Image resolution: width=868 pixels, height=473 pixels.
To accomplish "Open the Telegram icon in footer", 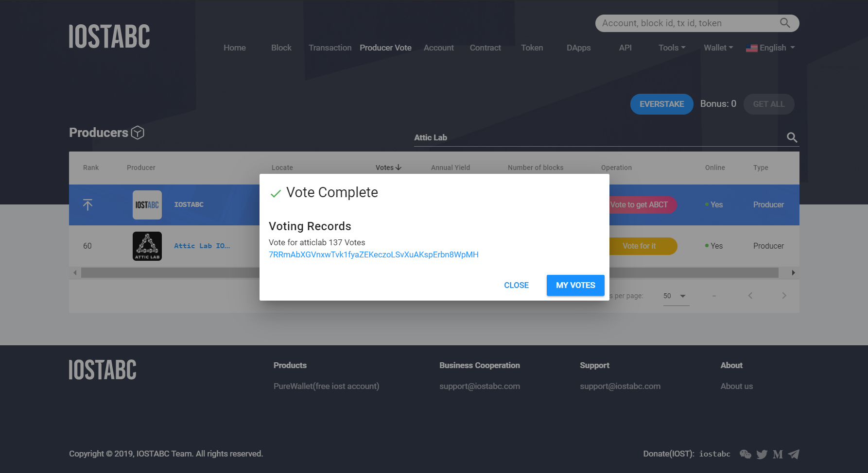I will coord(794,454).
